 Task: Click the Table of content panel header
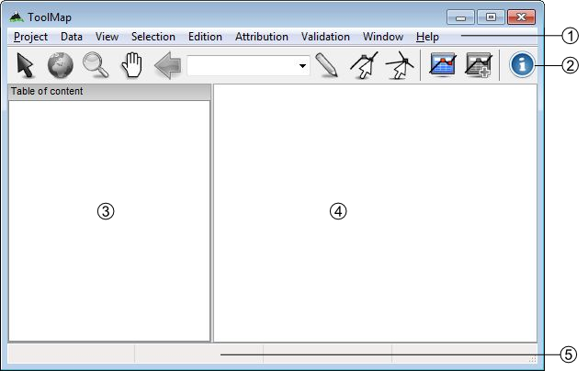click(x=109, y=92)
